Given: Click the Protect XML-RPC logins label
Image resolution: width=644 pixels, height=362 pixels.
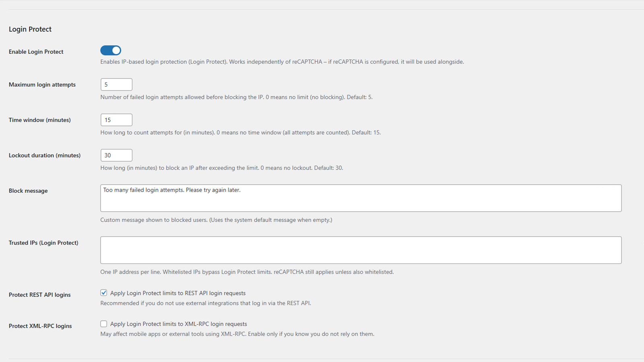Looking at the screenshot, I should (40, 326).
